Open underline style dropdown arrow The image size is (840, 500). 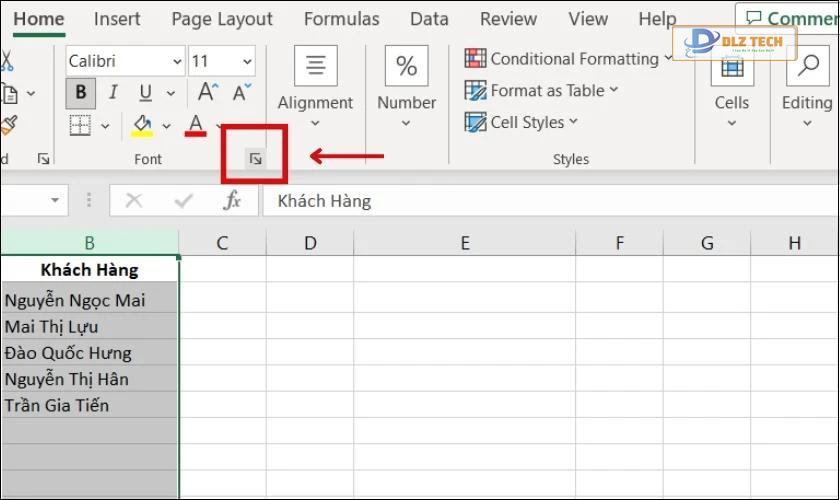click(x=170, y=94)
